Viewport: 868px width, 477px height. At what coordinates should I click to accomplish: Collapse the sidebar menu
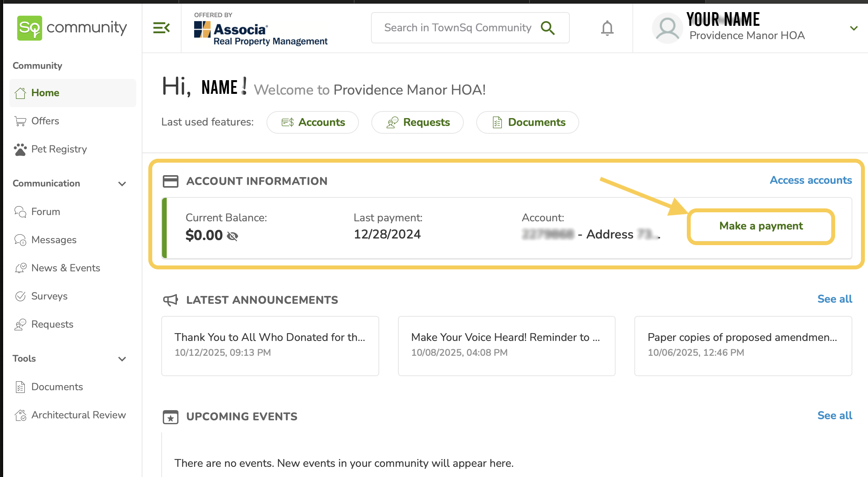tap(161, 27)
